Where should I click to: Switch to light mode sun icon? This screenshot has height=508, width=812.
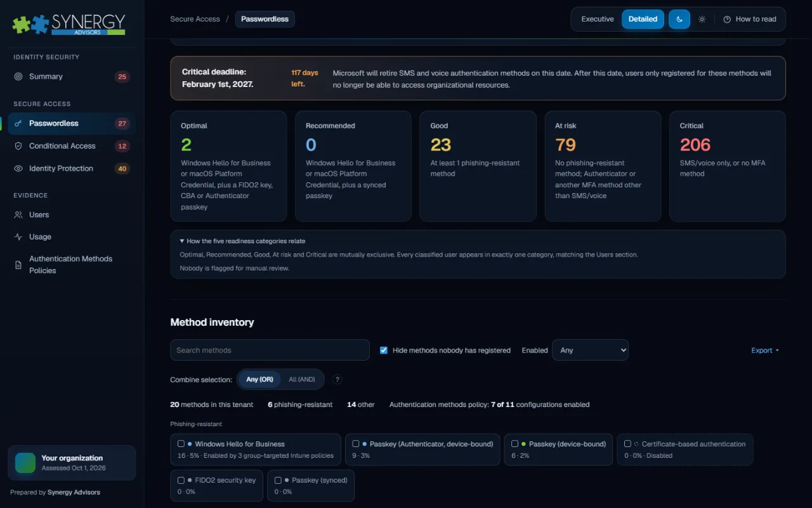pyautogui.click(x=702, y=19)
